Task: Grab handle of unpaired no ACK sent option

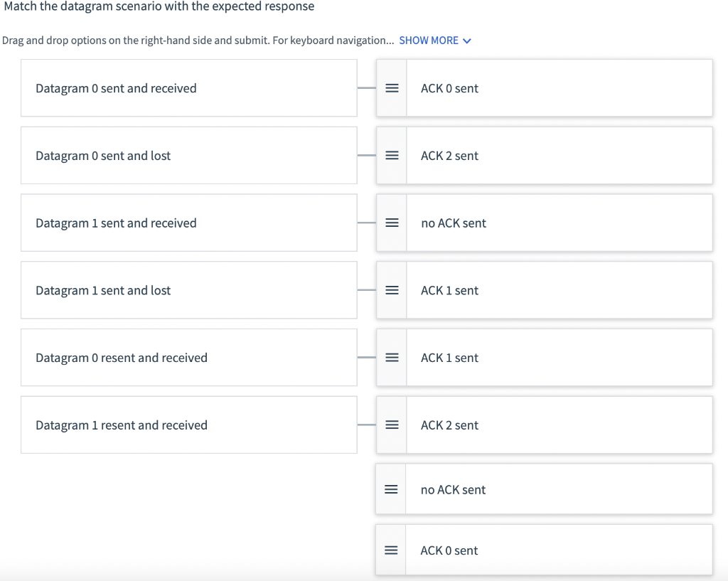Action: click(x=390, y=489)
